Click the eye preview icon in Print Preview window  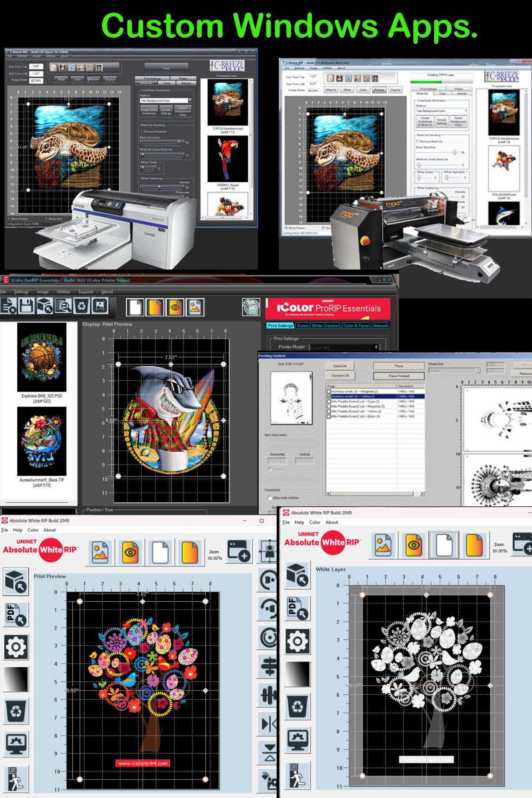tap(130, 552)
